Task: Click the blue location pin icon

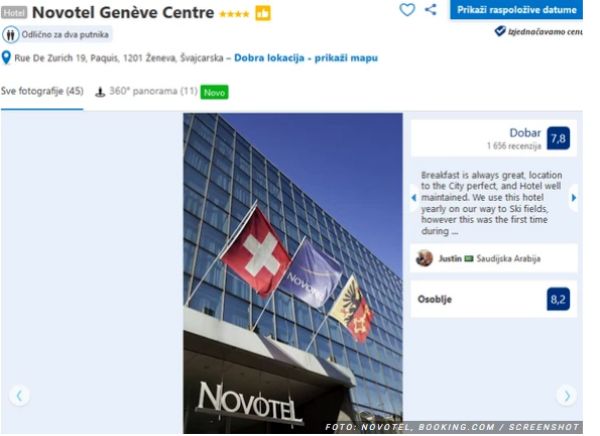Action: coord(6,58)
